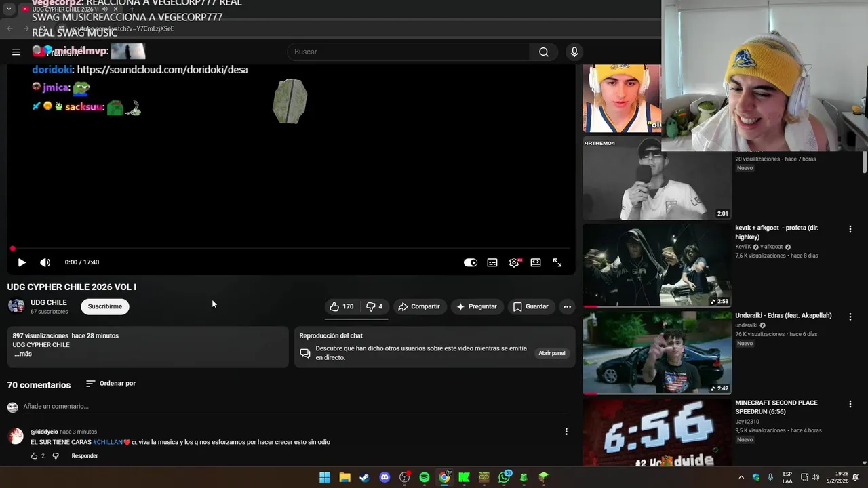Dislike the video with 4 dislikes

374,306
